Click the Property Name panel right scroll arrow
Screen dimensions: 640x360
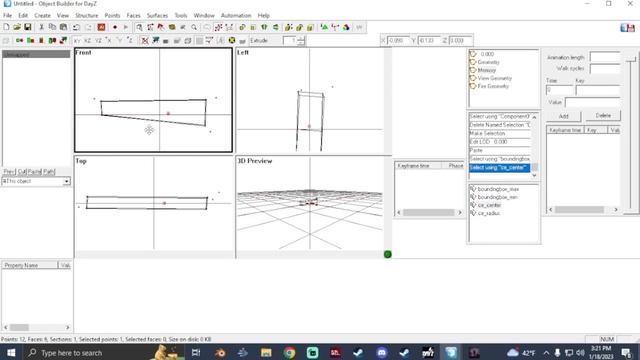pyautogui.click(x=68, y=327)
